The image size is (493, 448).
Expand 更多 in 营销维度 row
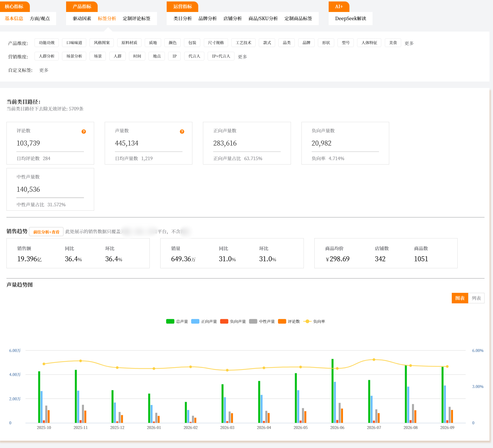(x=242, y=57)
